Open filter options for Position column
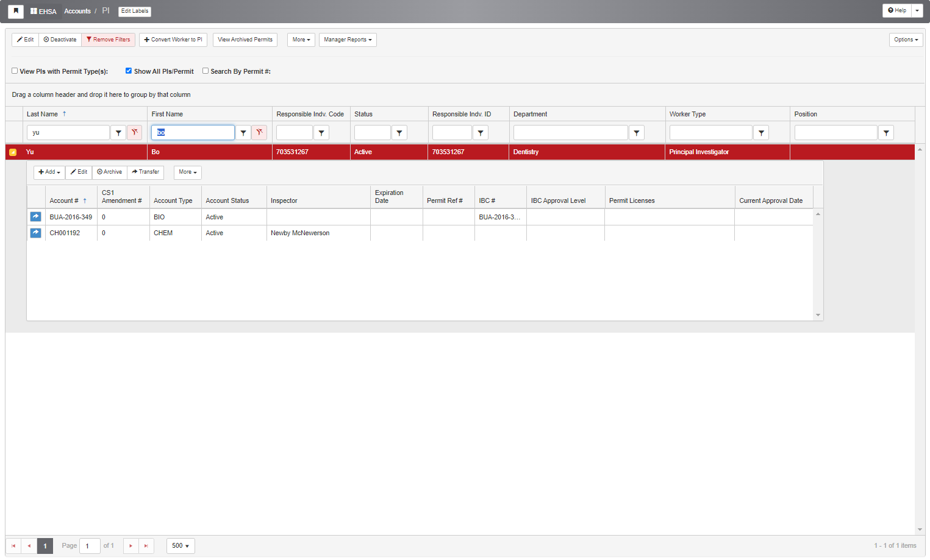 coord(886,133)
